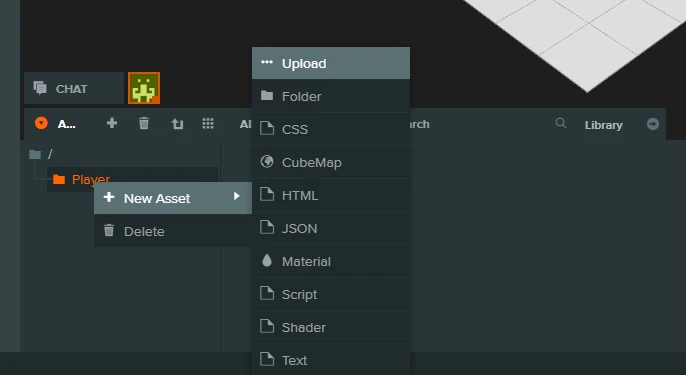Screen dimensions: 686x375
Task: Open the New Asset submenu entry
Action: [173, 198]
